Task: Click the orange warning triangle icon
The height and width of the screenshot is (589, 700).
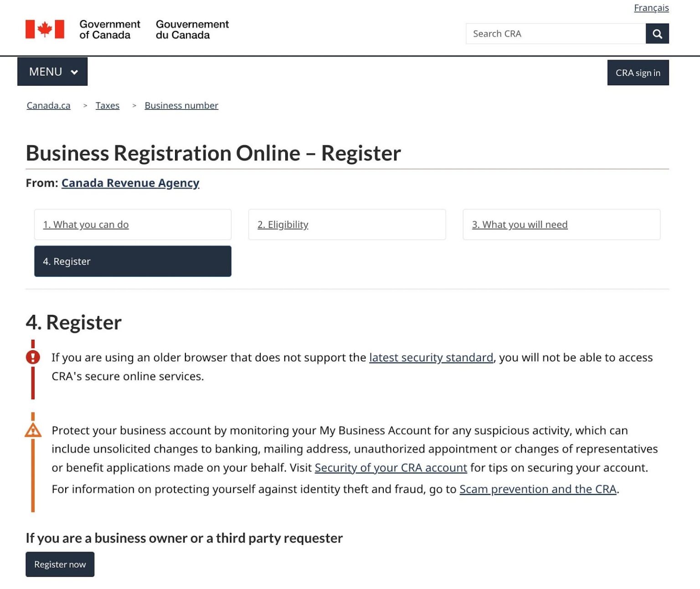Action: pos(32,430)
